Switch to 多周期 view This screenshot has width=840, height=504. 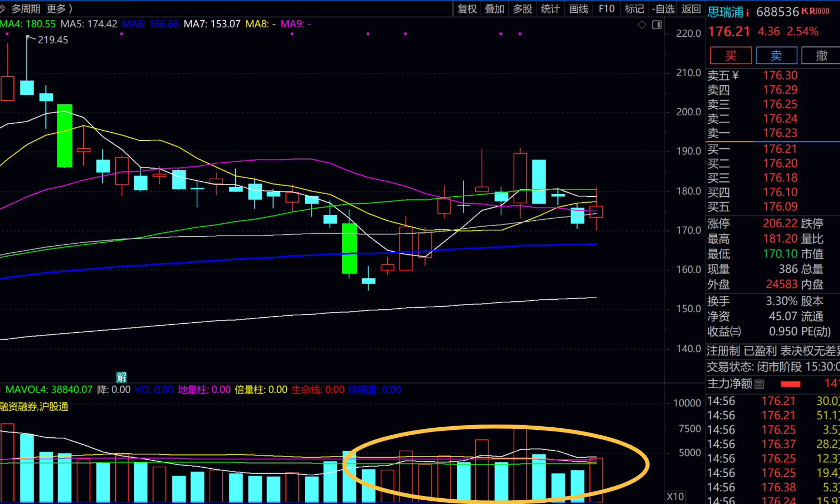[26, 9]
